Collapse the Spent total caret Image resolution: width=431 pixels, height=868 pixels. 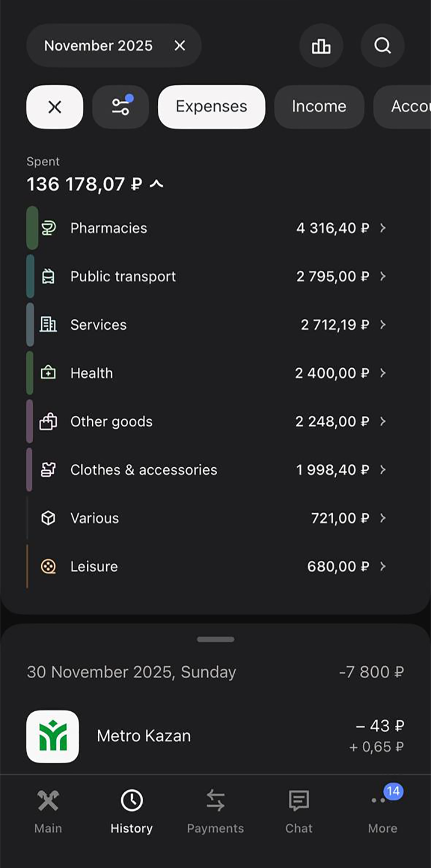click(156, 185)
